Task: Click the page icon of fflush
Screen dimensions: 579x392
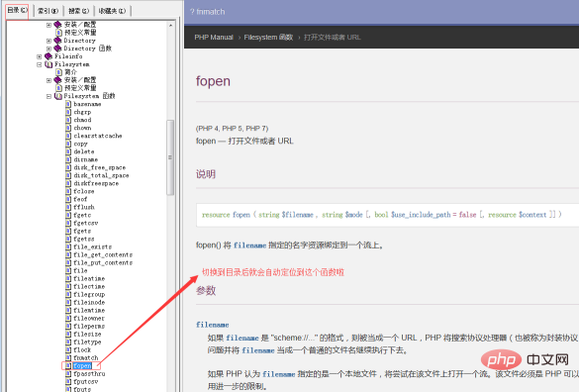Action: 68,207
